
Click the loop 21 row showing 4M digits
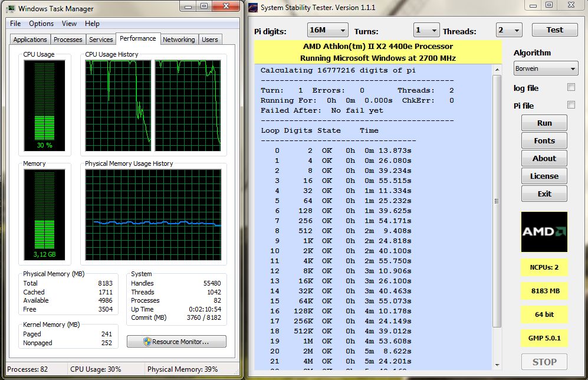340,361
